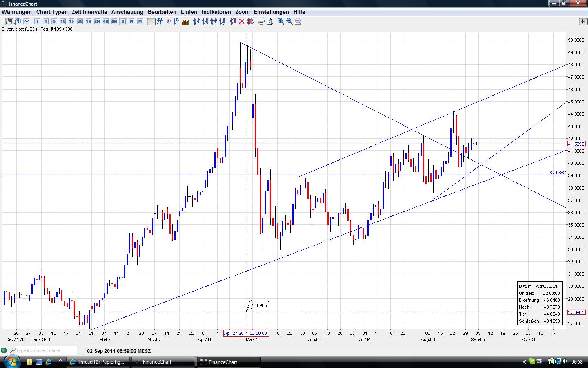Switch to first FinanceChart taskbar window
This screenshot has height=368, width=588.
pos(163,362)
